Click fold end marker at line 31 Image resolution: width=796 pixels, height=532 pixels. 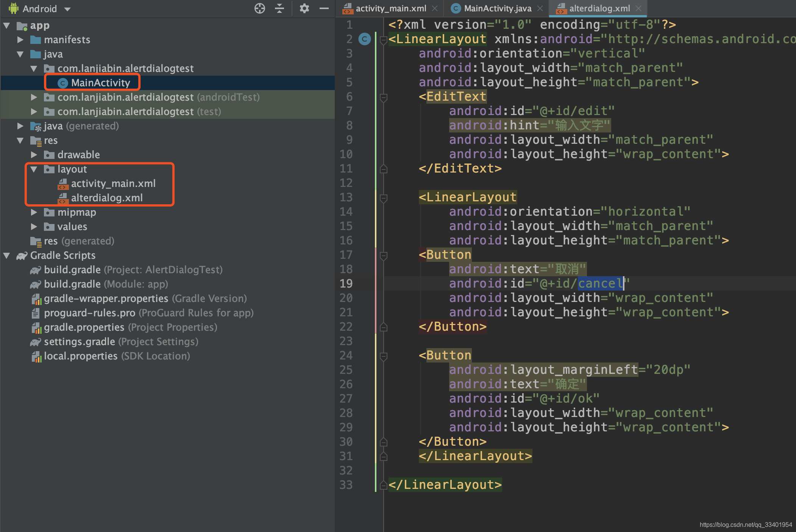tap(383, 456)
